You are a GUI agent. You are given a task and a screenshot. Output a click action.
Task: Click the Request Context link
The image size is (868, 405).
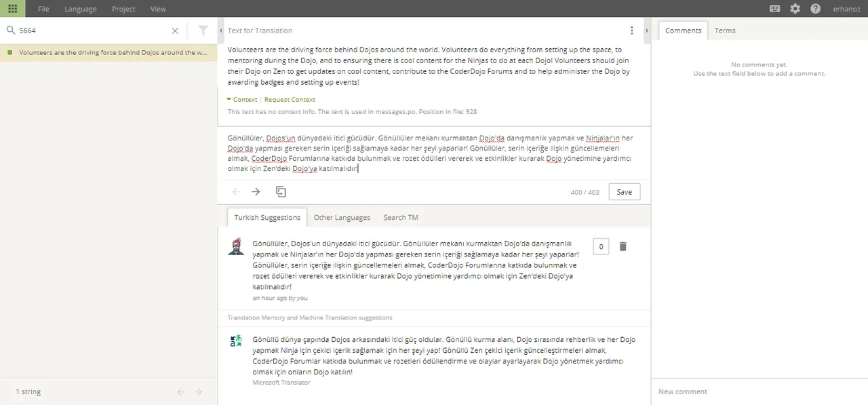290,100
